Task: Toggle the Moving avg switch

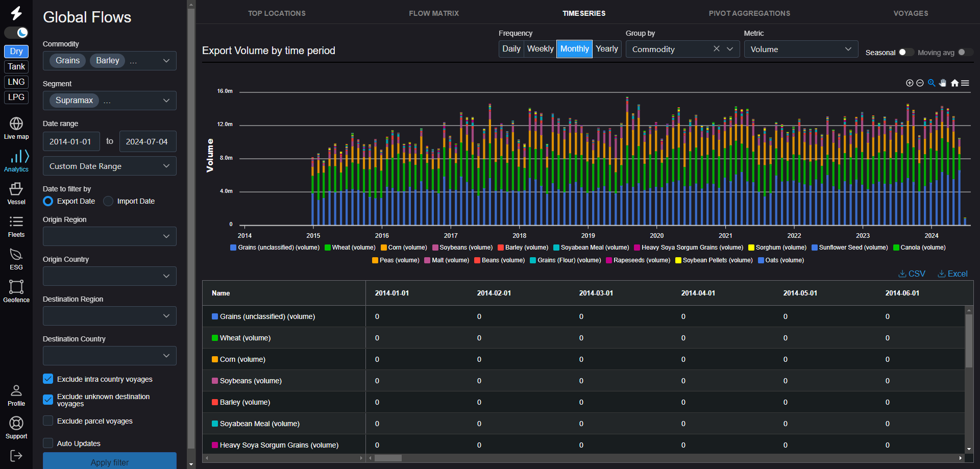Action: (x=966, y=52)
